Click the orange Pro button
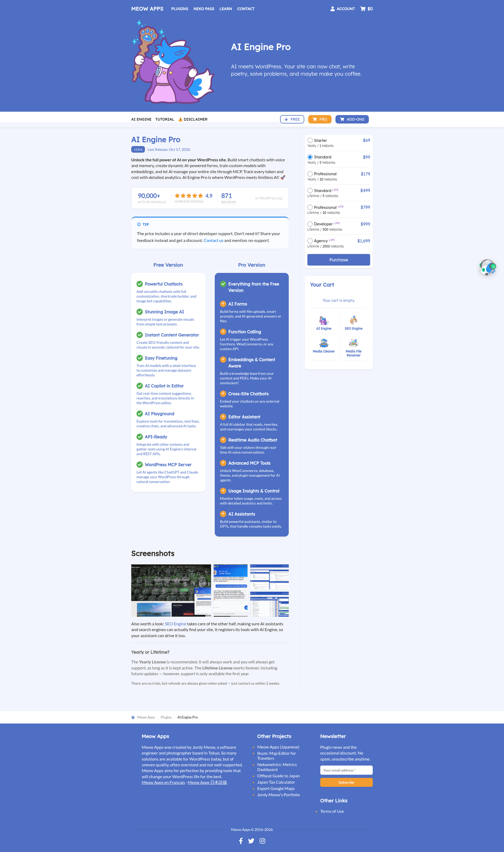The image size is (504, 852). (319, 119)
